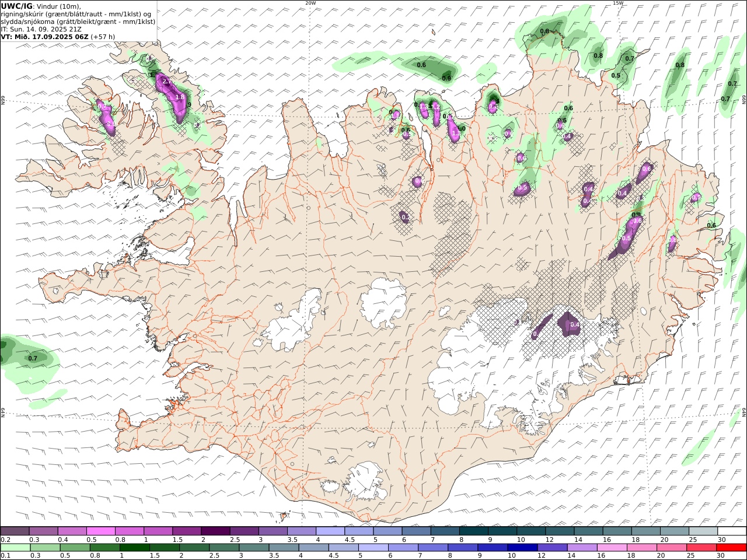Select the 0.8 swatch in the snow legend row
This screenshot has width=747, height=560.
coord(130,531)
